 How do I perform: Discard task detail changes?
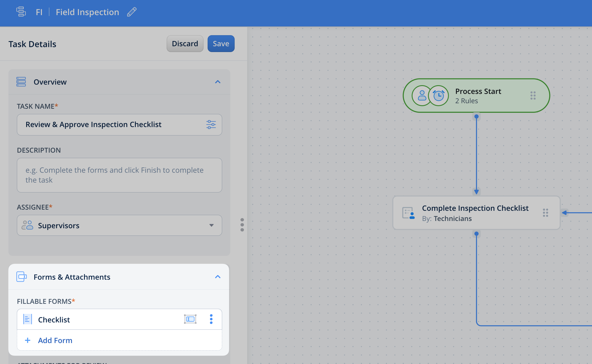tap(185, 44)
